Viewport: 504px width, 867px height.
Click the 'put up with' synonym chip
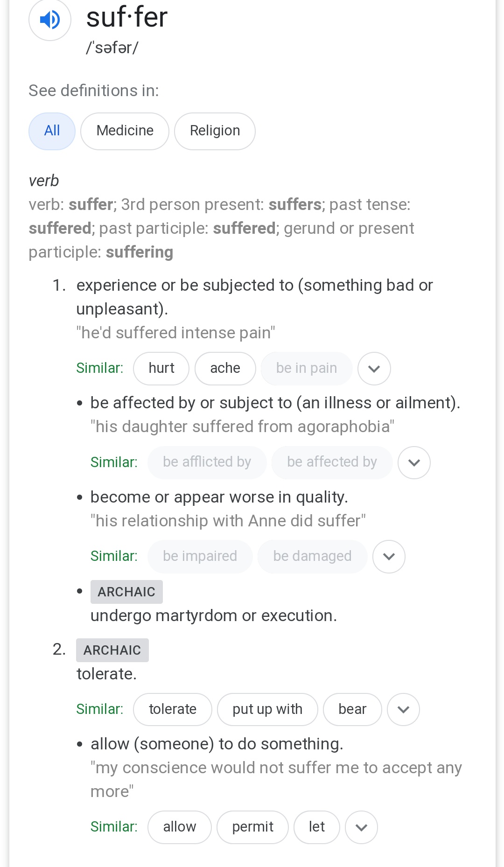pos(267,709)
